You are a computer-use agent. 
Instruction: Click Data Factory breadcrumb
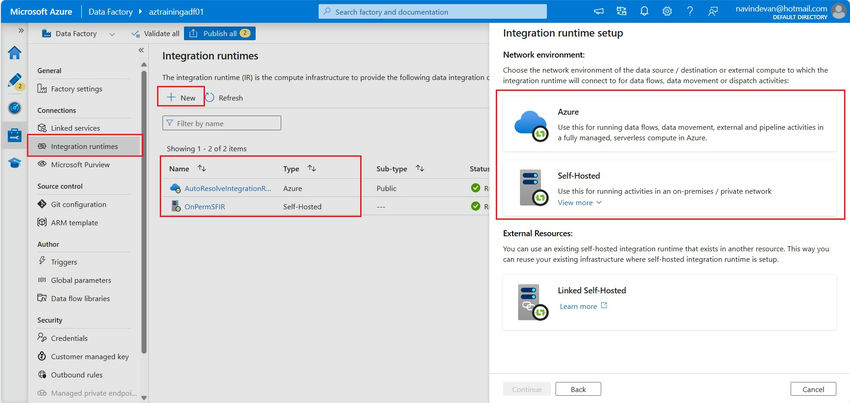tap(112, 11)
